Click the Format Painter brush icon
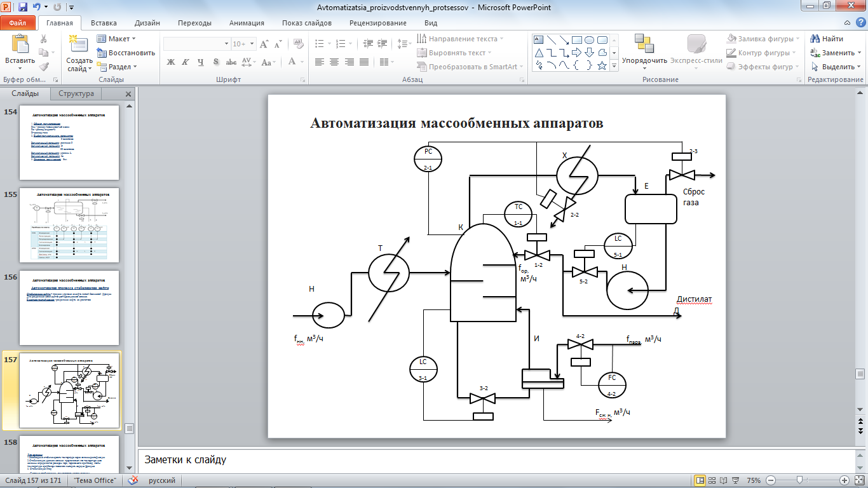This screenshot has width=868, height=488. pos(44,66)
